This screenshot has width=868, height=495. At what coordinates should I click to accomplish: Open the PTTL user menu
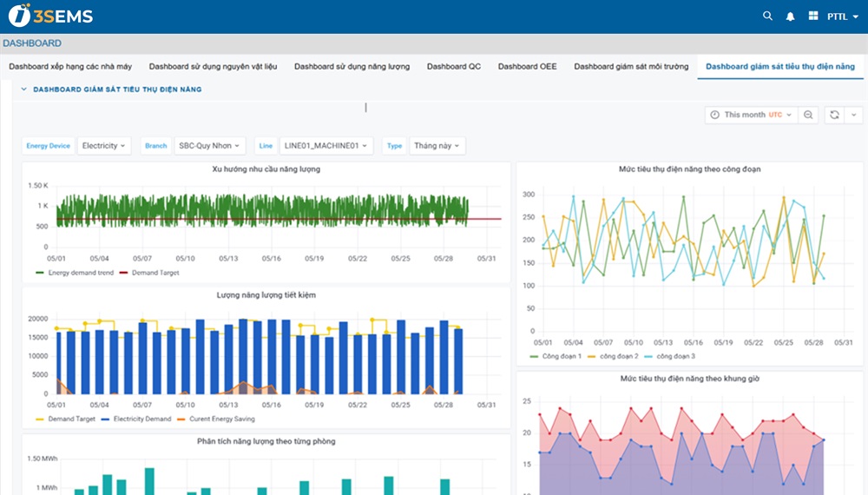tap(842, 16)
